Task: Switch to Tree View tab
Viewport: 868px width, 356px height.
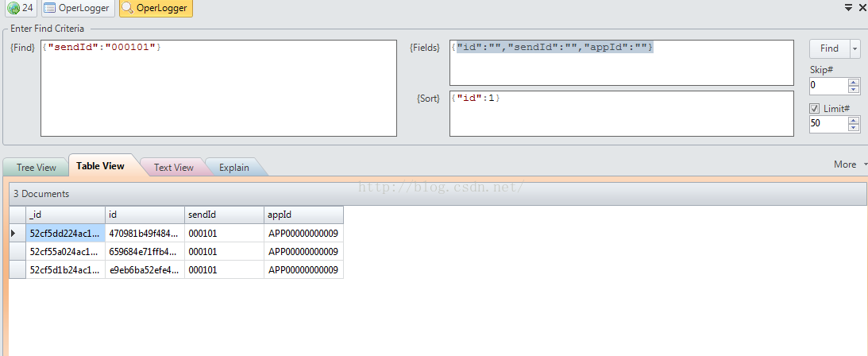Action: coord(36,167)
